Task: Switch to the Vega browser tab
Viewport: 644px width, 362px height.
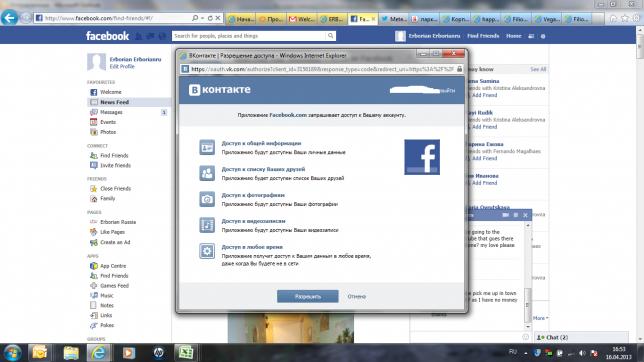Action: 547,19
